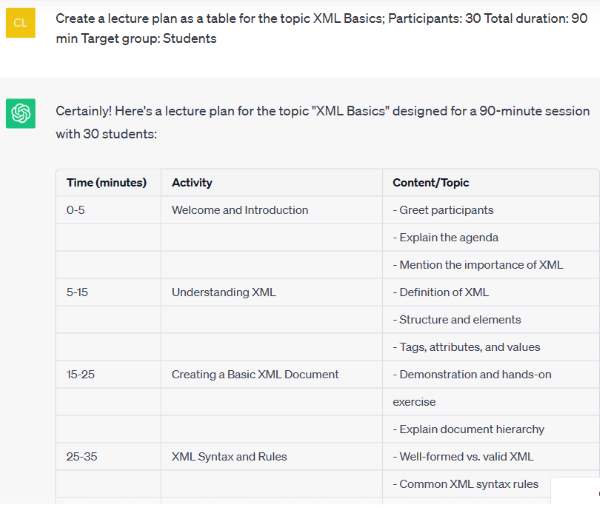Click the assistant's intro response text
The image size is (600, 508).
point(323,122)
